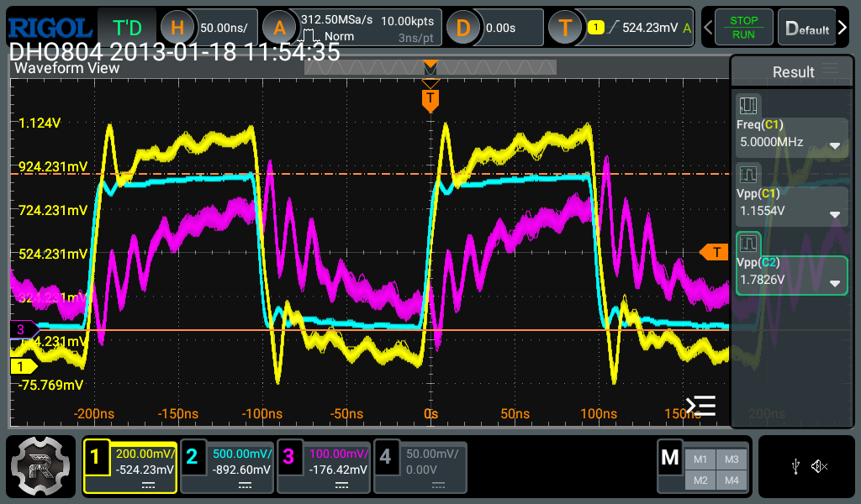Toggle channel 1 yellow button
The height and width of the screenshot is (504, 861).
96,458
